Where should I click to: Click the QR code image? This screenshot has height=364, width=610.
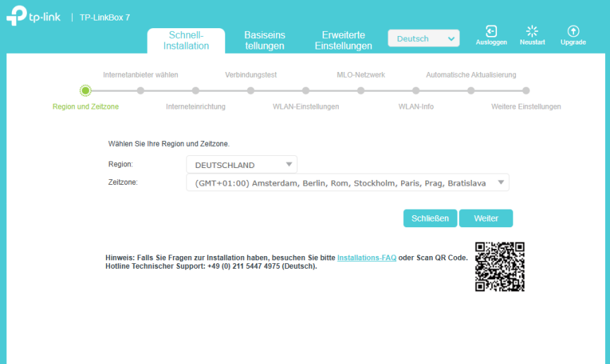(500, 267)
